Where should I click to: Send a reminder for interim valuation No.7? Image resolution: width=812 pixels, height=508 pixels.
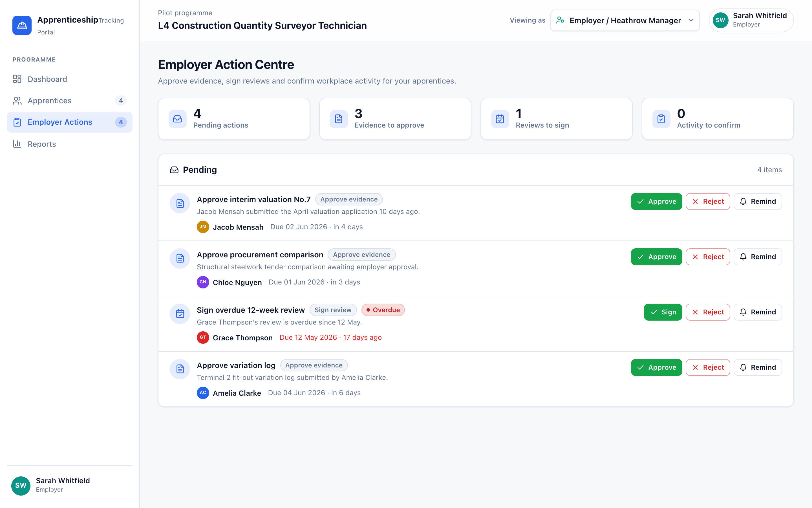point(758,201)
